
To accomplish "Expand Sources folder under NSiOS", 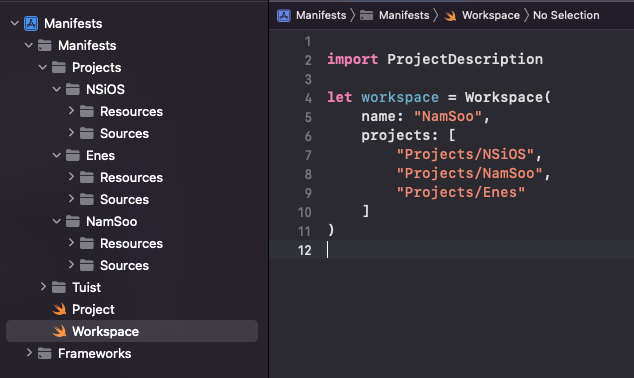I will point(71,133).
